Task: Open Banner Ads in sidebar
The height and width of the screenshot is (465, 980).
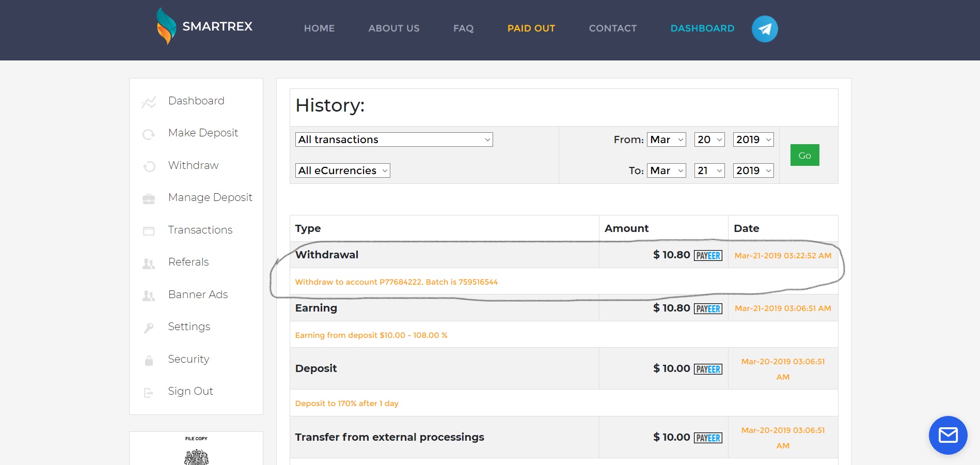Action: tap(198, 295)
